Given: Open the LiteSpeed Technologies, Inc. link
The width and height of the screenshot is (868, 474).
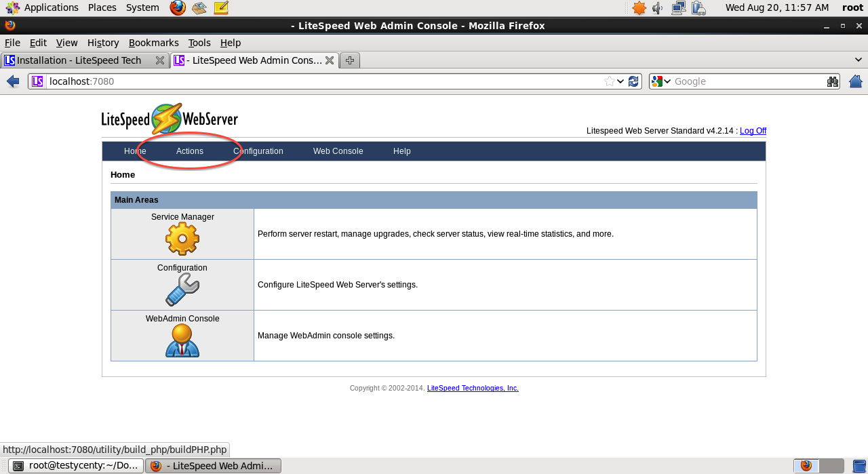Looking at the screenshot, I should 473,389.
